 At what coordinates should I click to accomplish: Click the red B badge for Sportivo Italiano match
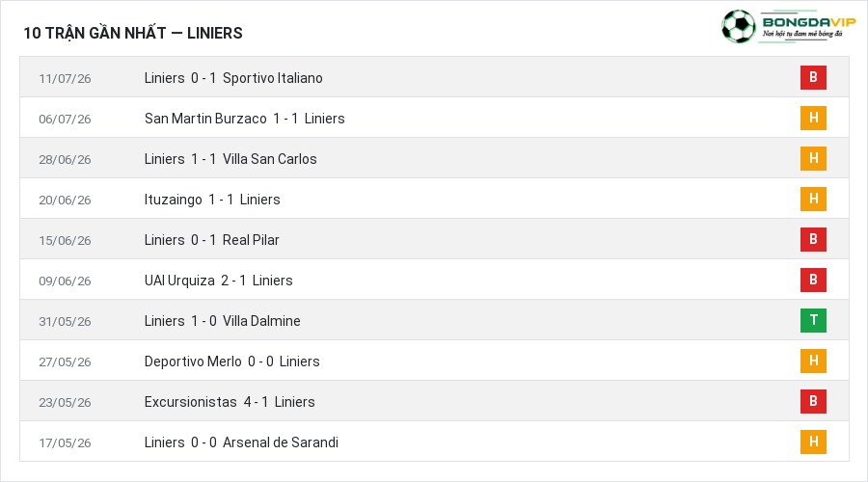click(x=813, y=77)
